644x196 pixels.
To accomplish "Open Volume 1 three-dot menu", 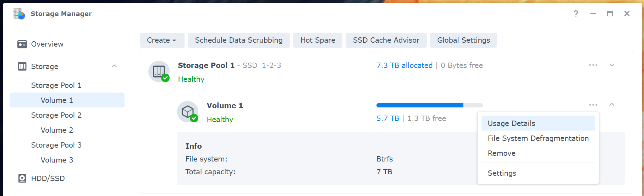I will [593, 105].
